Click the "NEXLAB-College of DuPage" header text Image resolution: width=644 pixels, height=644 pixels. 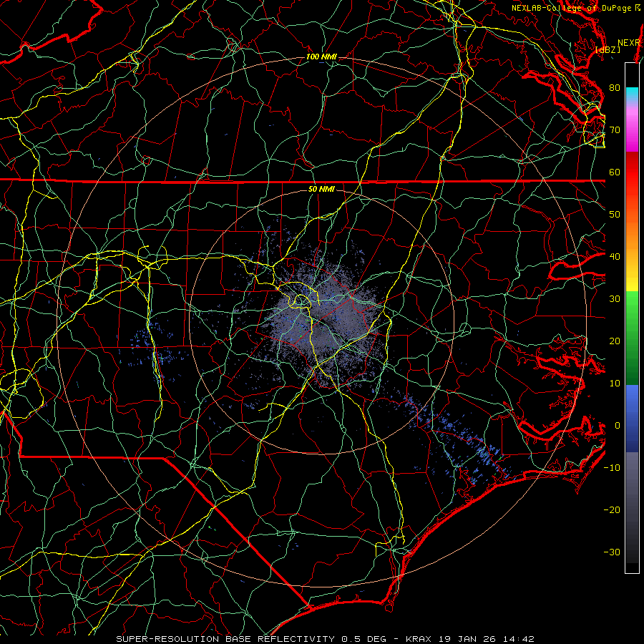(x=571, y=8)
